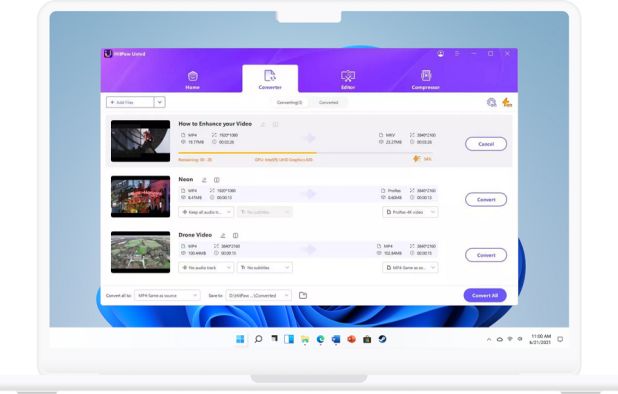Open Neon's No subtitles dropdown
Screen dimensions: 618x394
[x=265, y=212]
